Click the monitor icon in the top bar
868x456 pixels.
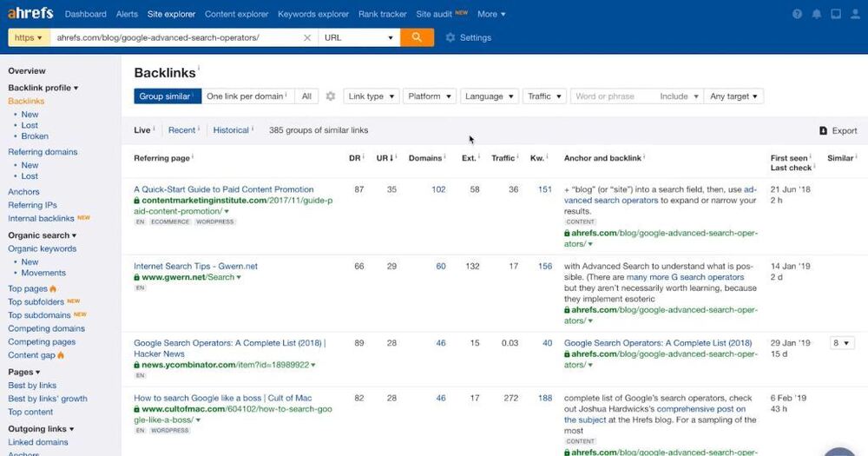click(836, 14)
